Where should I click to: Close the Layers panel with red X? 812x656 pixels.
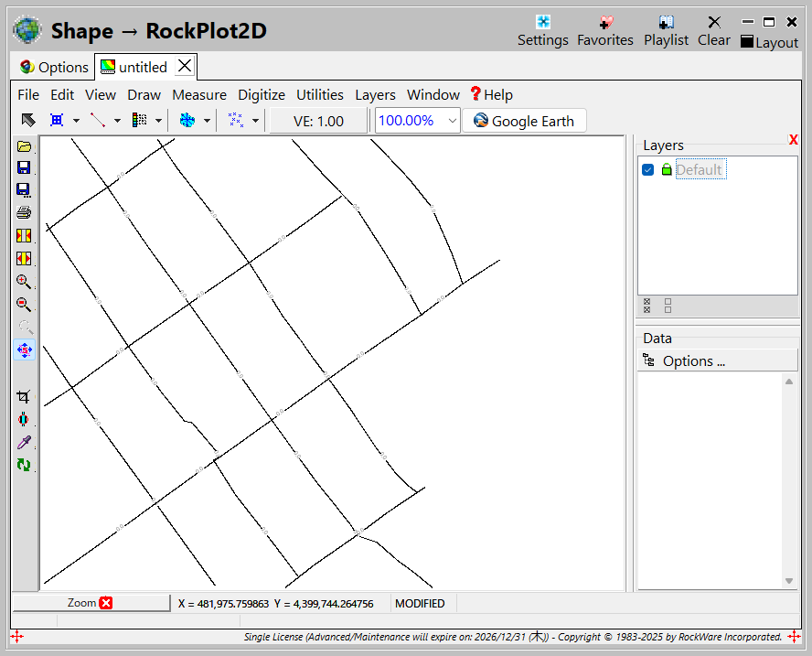click(x=793, y=140)
